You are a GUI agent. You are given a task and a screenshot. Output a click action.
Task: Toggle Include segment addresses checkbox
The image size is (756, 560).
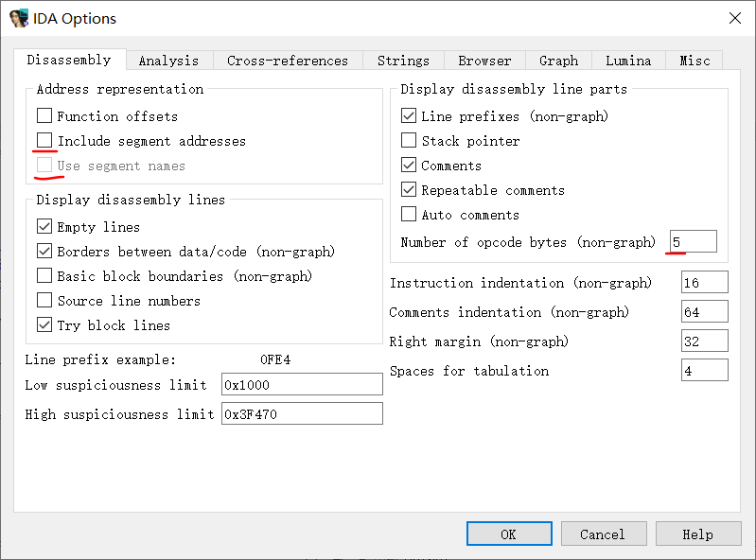click(x=44, y=141)
